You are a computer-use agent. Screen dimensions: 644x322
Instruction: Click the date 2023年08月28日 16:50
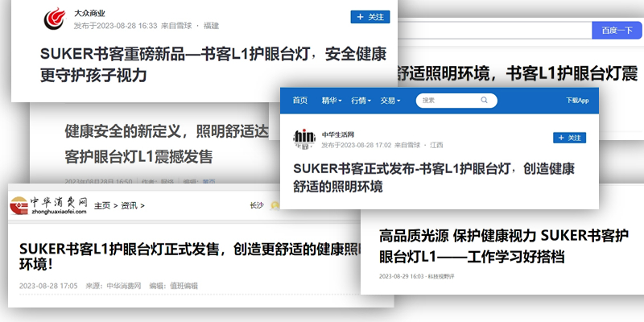98,181
